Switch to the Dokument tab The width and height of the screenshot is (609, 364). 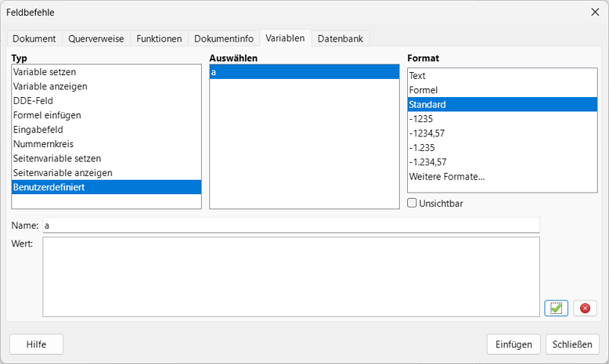click(34, 38)
